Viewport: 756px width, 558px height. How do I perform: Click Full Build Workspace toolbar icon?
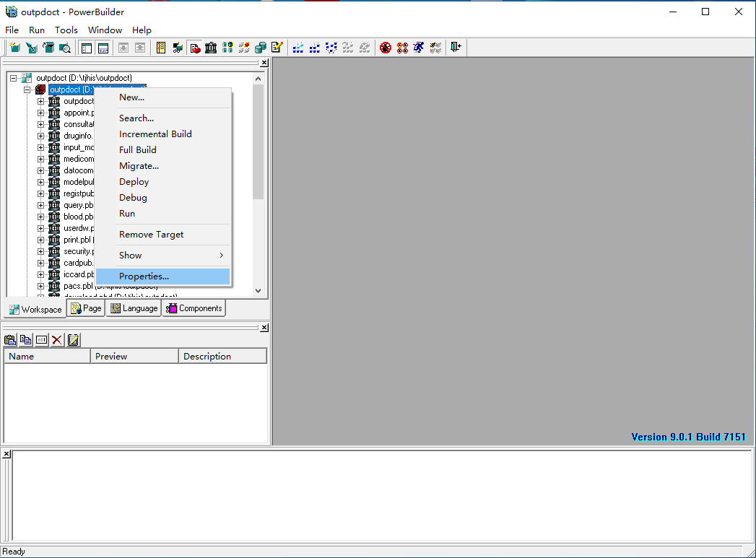coord(314,47)
